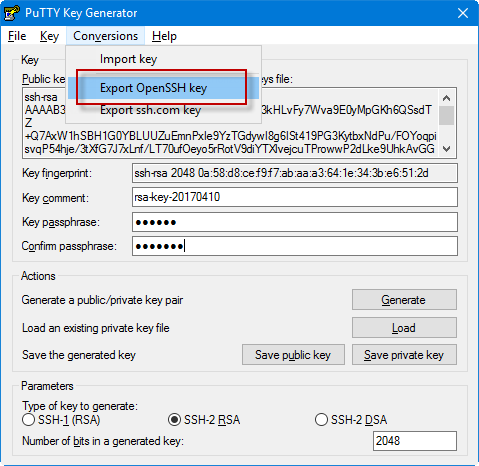Image resolution: width=479 pixels, height=466 pixels.
Task: Click the Generate button
Action: pos(404,300)
